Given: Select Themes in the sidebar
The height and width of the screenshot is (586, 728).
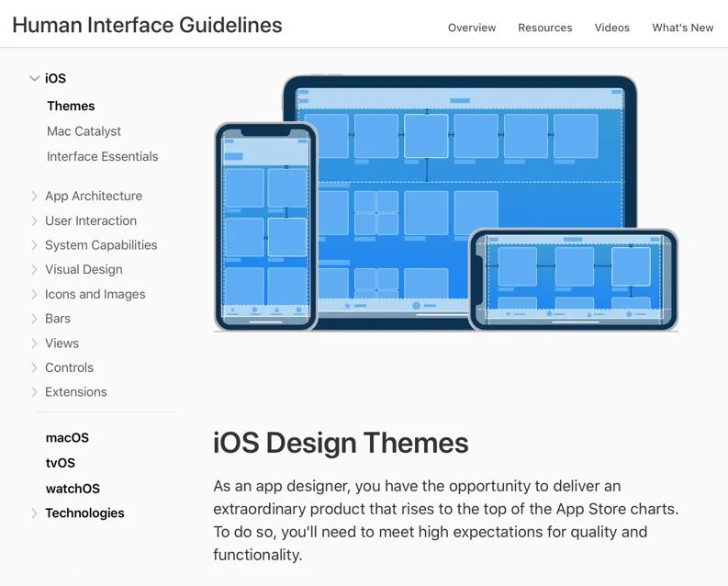Looking at the screenshot, I should tap(71, 106).
